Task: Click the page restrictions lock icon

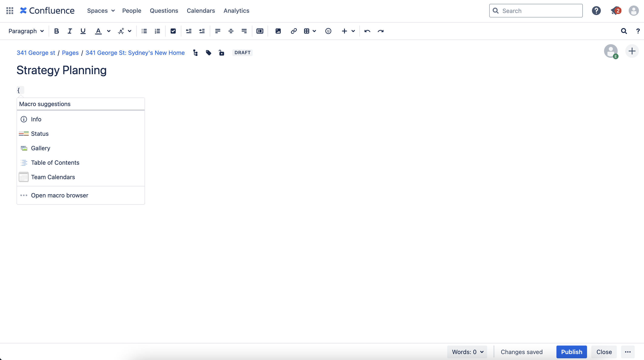Action: point(221,53)
